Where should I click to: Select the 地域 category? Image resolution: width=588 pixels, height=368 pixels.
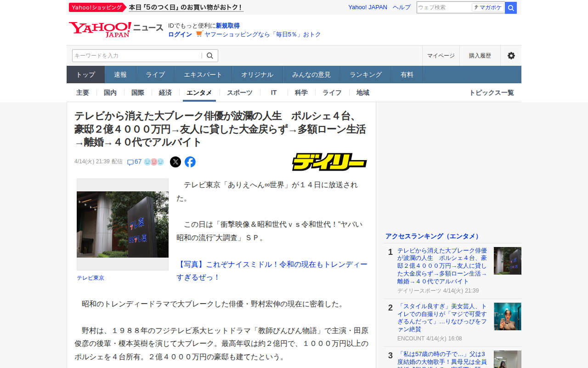[x=363, y=92]
